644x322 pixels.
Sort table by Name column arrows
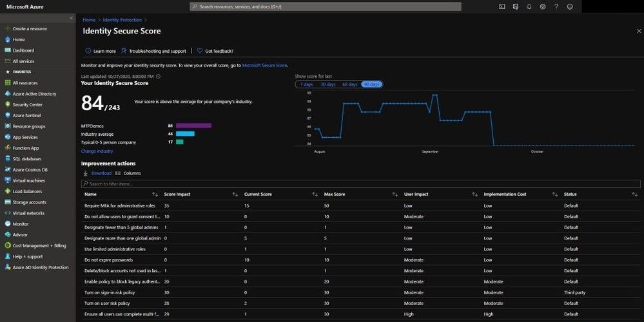(155, 194)
